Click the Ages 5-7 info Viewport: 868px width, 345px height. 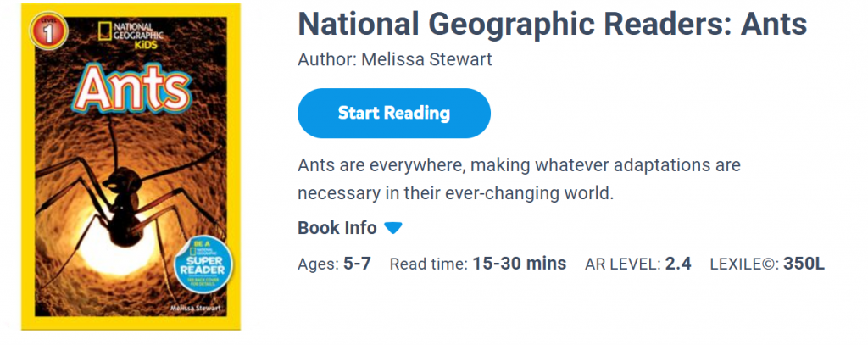334,264
